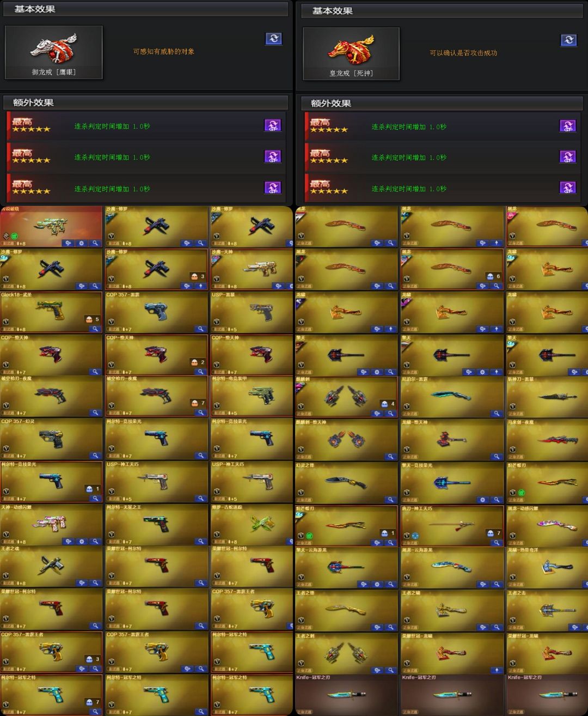Click the blue refresh icon beside 皇龙戒 [死神]
Viewport: 588px width, 716px height.
tap(569, 40)
